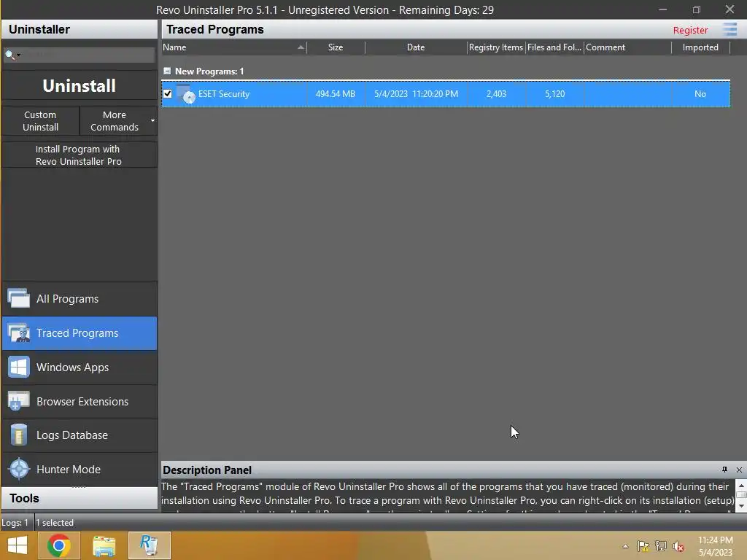Open Windows Start button on taskbar
Screen dimensions: 747x560
tap(18, 545)
